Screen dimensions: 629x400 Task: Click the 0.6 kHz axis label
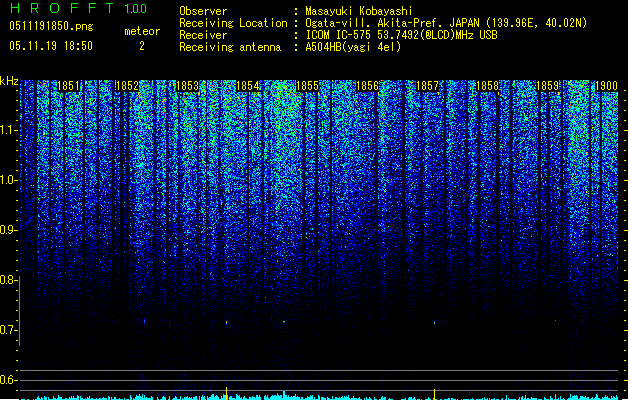pyautogui.click(x=8, y=380)
